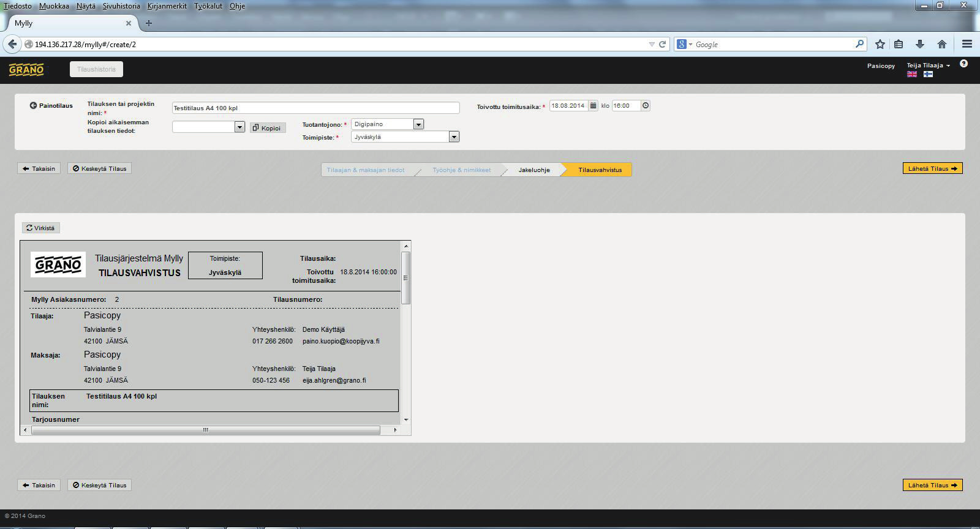Image resolution: width=980 pixels, height=529 pixels.
Task: Open the help question mark icon
Action: (963, 64)
